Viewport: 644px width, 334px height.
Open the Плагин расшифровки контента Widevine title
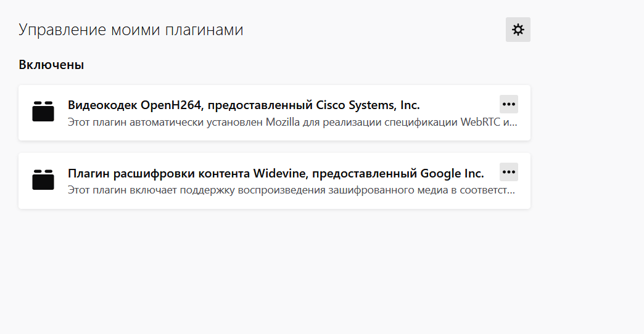coord(276,173)
